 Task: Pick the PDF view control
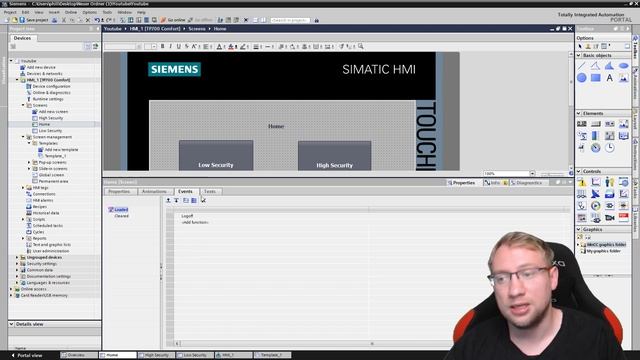(623, 218)
